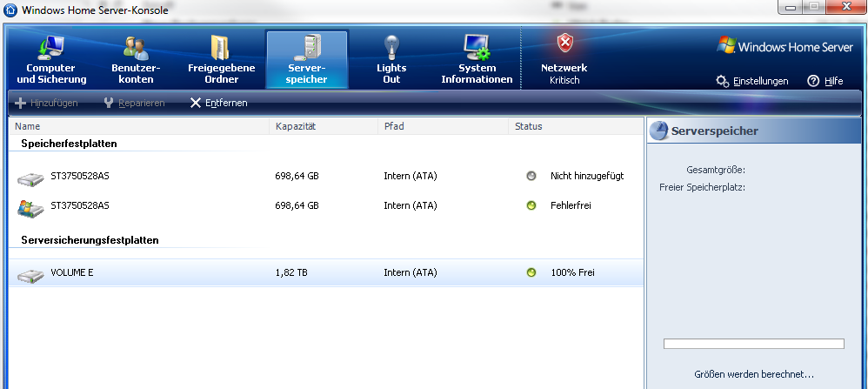
Task: Click the Speicherfestplatten group header
Action: point(70,144)
